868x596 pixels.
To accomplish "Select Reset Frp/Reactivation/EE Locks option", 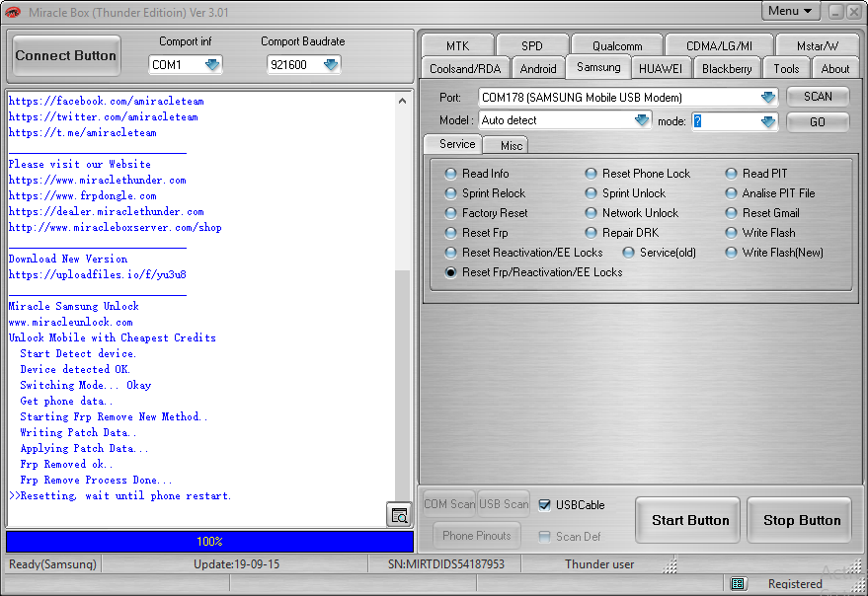I will click(450, 272).
